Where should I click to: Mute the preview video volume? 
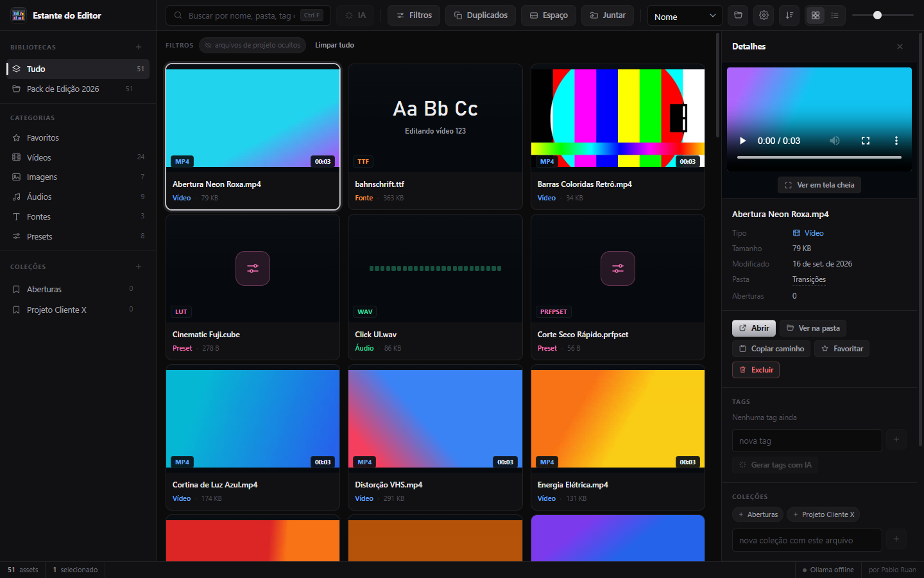pos(835,141)
